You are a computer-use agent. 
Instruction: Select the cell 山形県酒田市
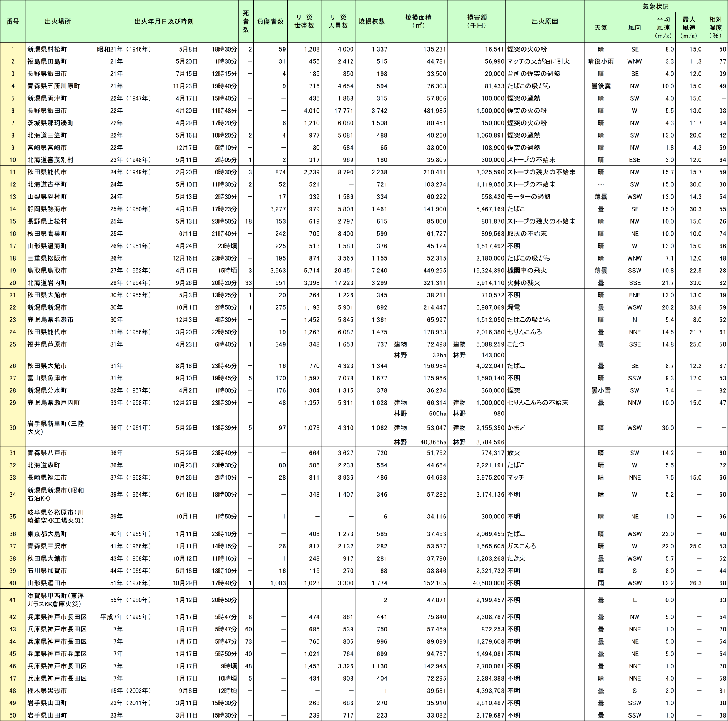pyautogui.click(x=47, y=583)
